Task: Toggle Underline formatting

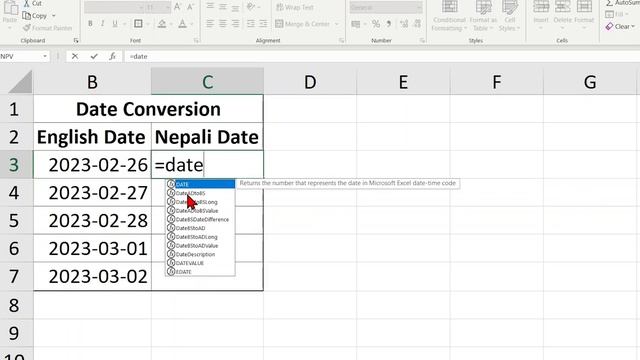Action: coord(115,24)
